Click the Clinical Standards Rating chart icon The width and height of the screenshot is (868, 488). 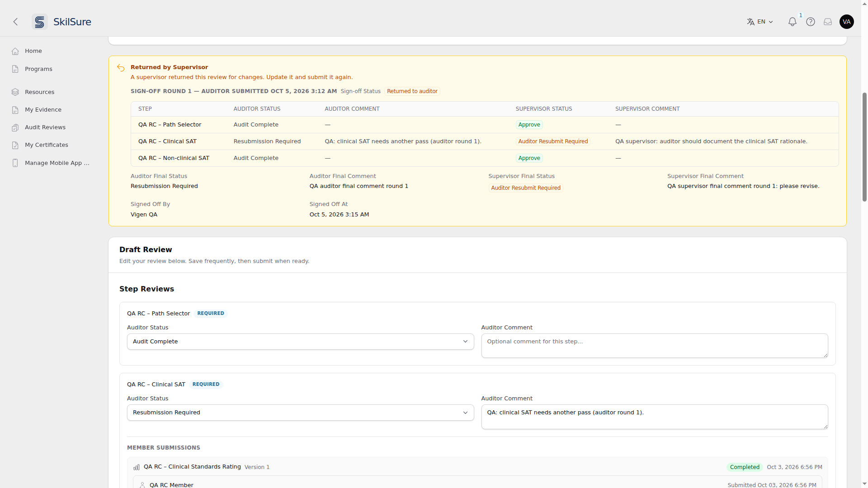coord(137,467)
